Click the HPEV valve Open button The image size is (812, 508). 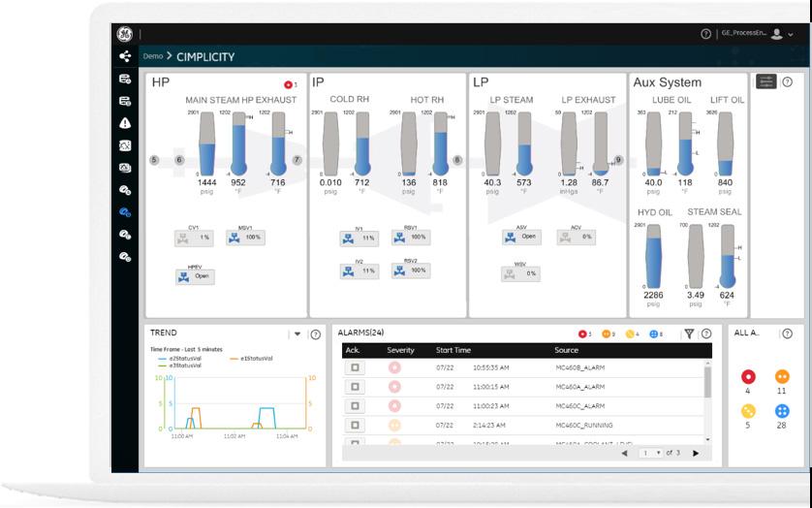(x=195, y=277)
